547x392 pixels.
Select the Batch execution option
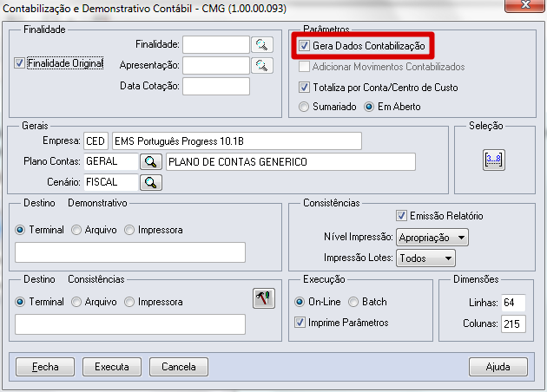[353, 302]
